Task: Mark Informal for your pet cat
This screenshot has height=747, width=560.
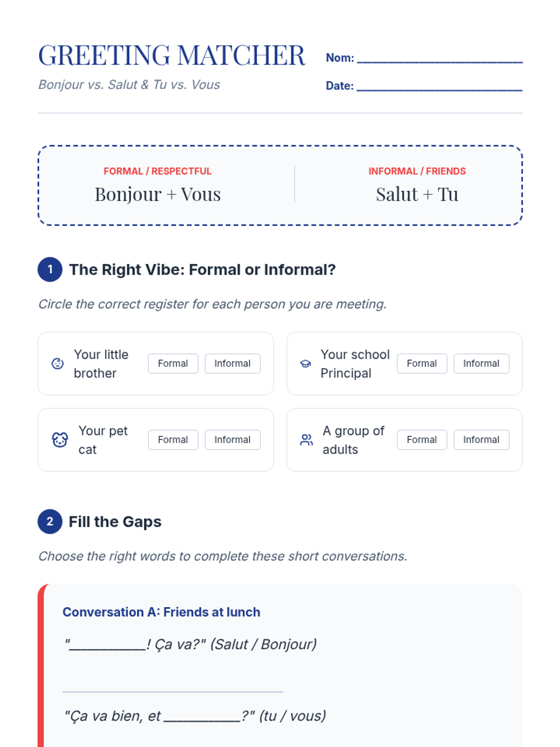Action: pyautogui.click(x=232, y=440)
